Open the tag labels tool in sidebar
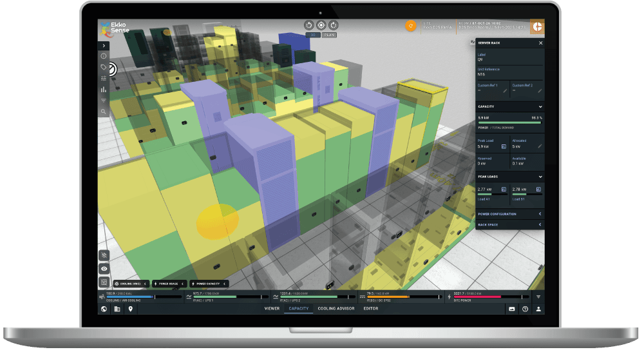Image resolution: width=644 pixels, height=352 pixels. [104, 67]
